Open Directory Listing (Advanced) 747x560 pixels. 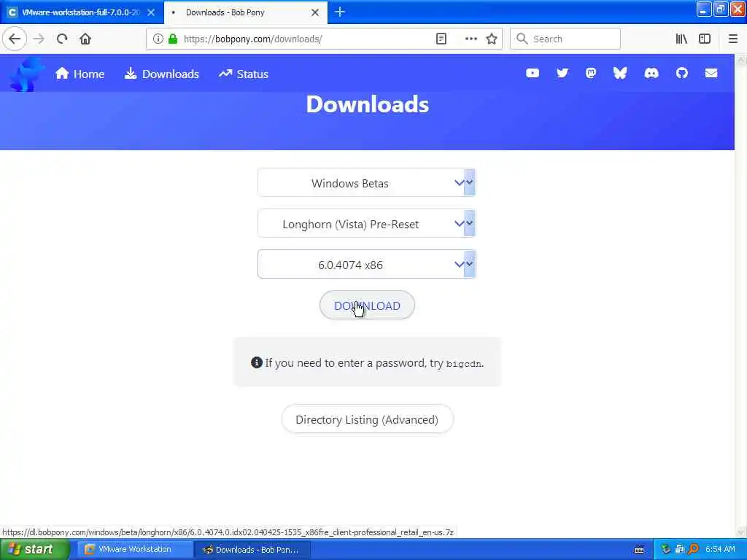click(x=367, y=419)
